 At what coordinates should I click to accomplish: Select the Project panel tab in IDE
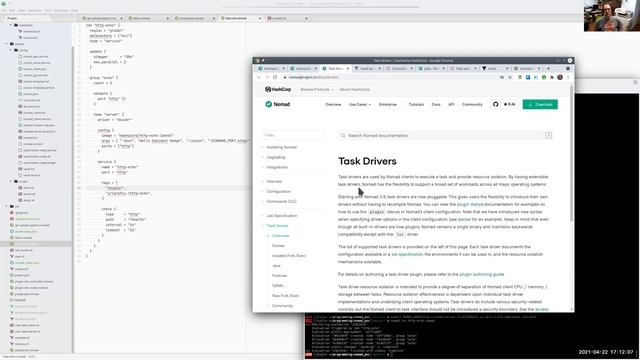12,18
